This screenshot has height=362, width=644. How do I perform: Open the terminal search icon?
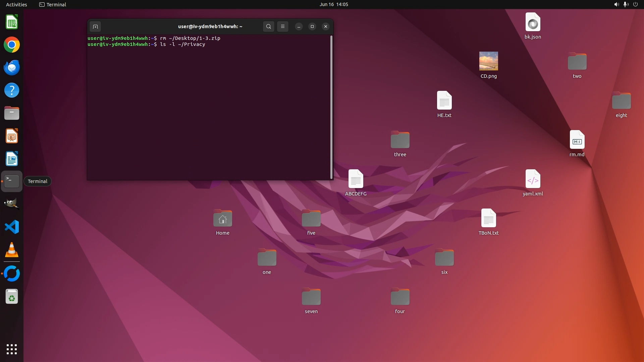click(x=268, y=26)
